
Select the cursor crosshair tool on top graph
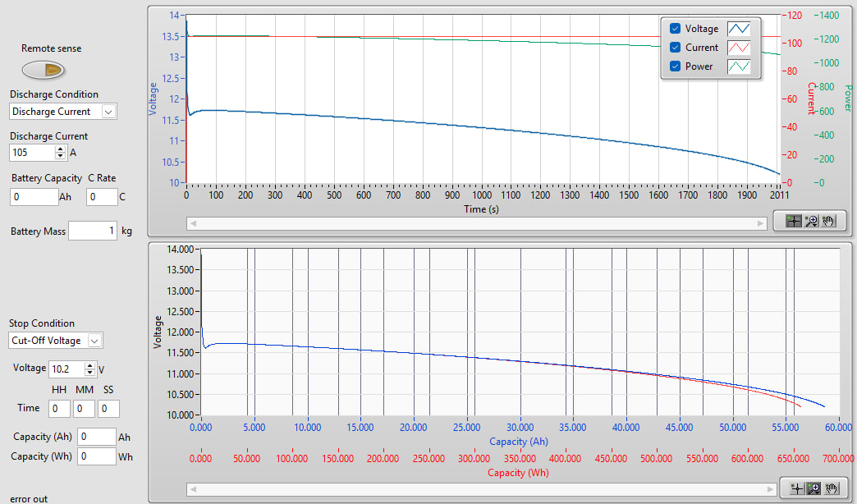(795, 221)
